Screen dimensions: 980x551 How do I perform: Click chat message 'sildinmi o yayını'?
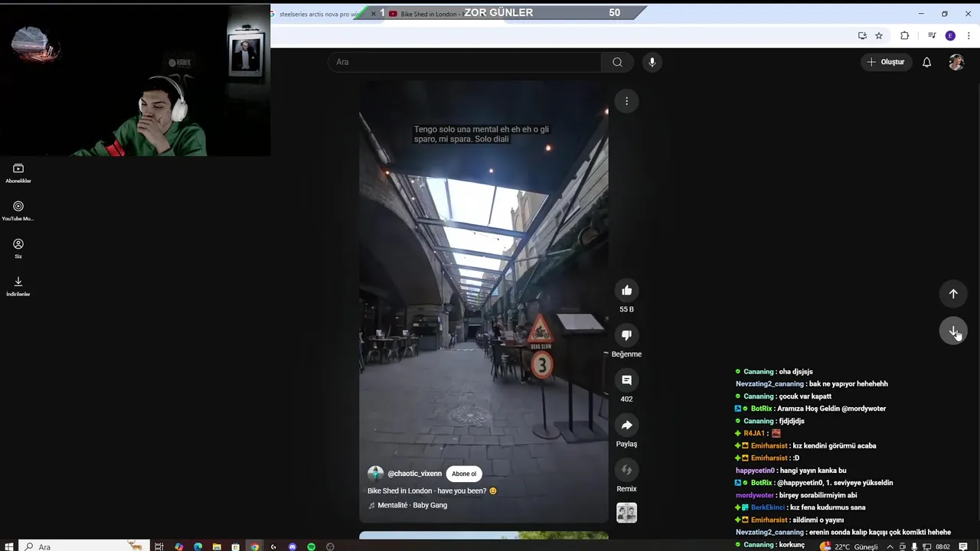(x=820, y=520)
